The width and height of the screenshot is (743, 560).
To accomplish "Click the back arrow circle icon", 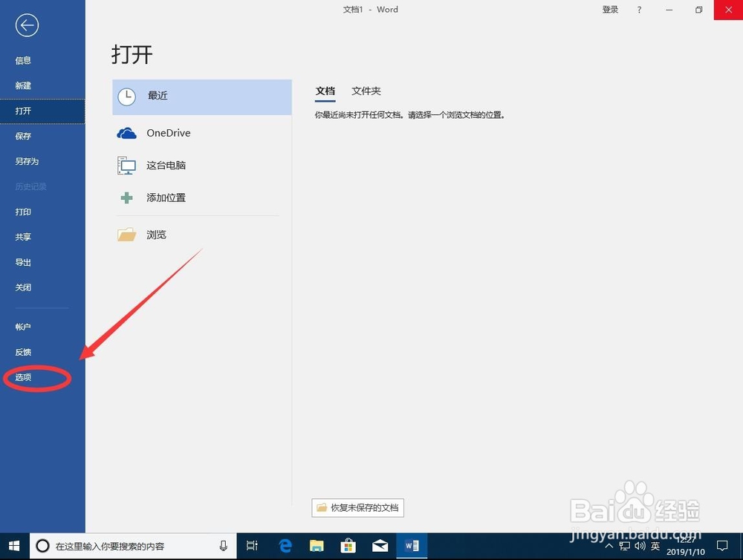I will click(27, 25).
